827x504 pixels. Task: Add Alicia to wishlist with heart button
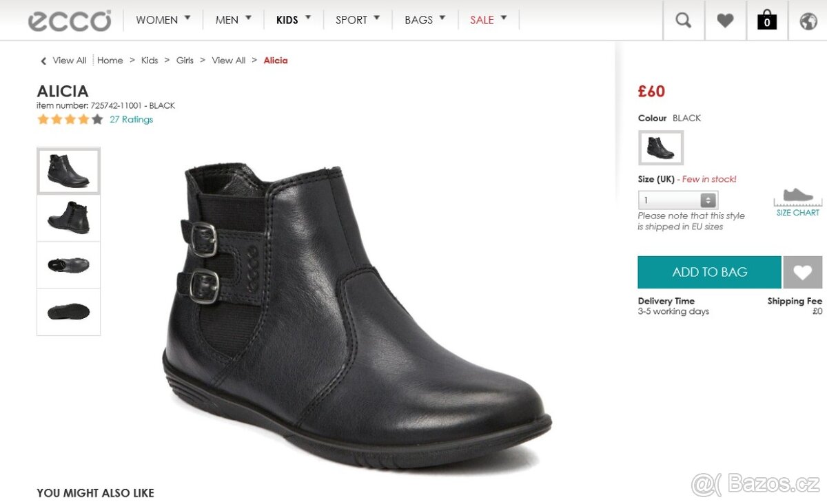click(802, 272)
